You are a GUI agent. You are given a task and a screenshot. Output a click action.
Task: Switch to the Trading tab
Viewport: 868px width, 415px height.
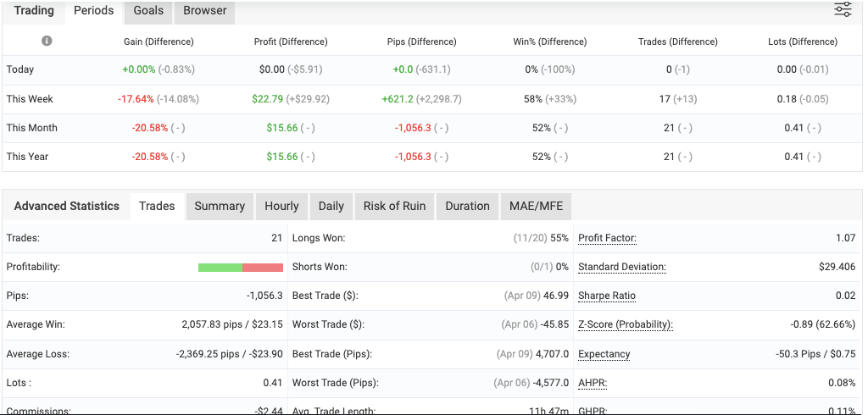34,11
